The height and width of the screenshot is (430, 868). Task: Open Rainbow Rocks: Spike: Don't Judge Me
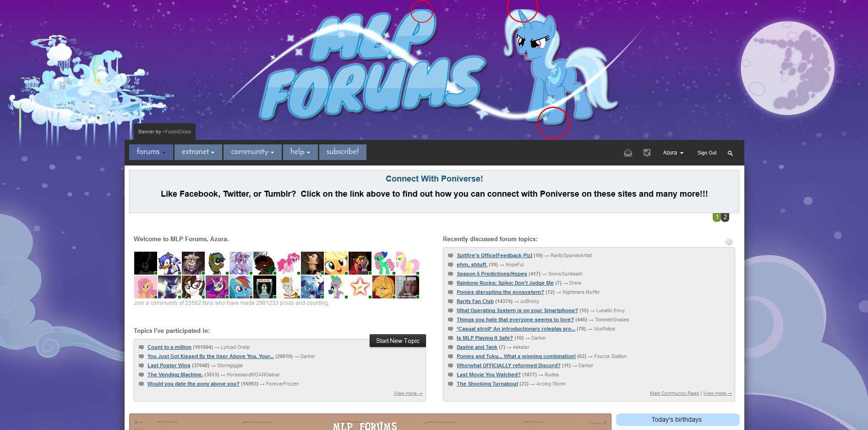point(505,283)
